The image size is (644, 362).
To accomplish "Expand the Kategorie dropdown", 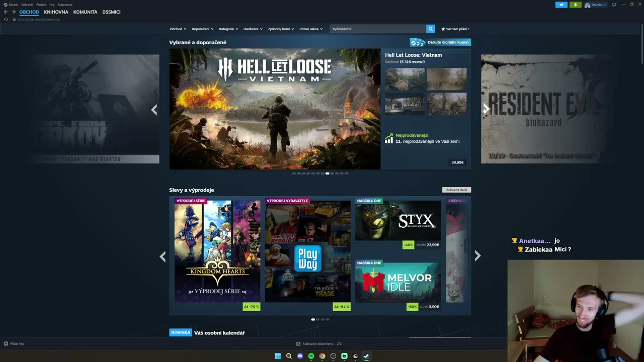I will point(228,29).
